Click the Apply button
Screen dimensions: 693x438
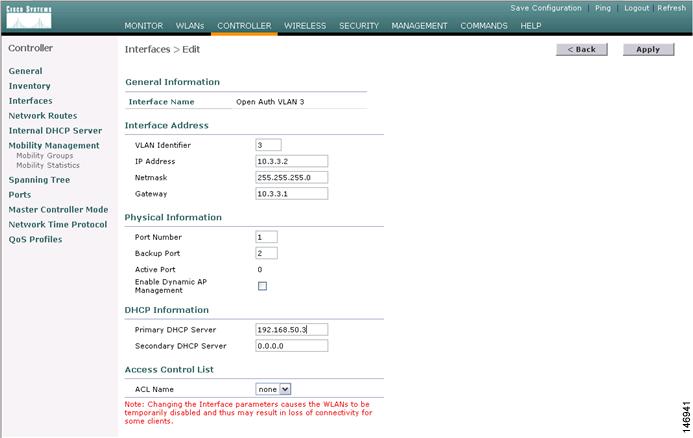648,50
